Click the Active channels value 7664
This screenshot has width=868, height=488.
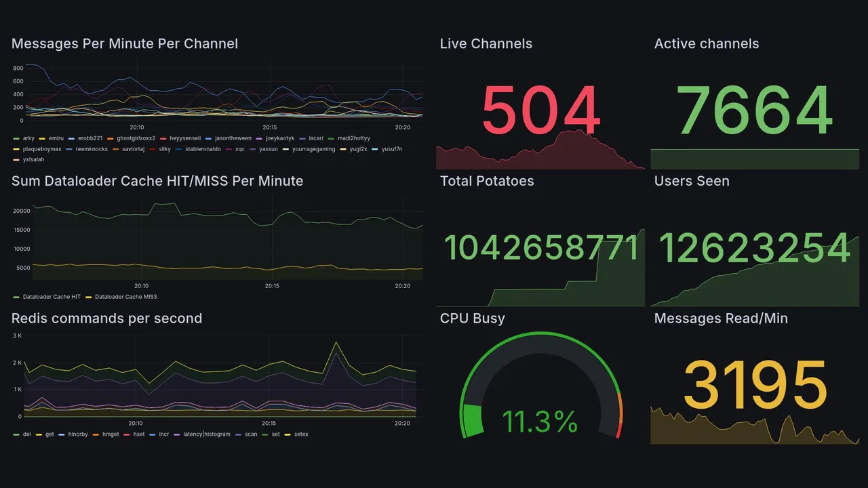point(755,110)
